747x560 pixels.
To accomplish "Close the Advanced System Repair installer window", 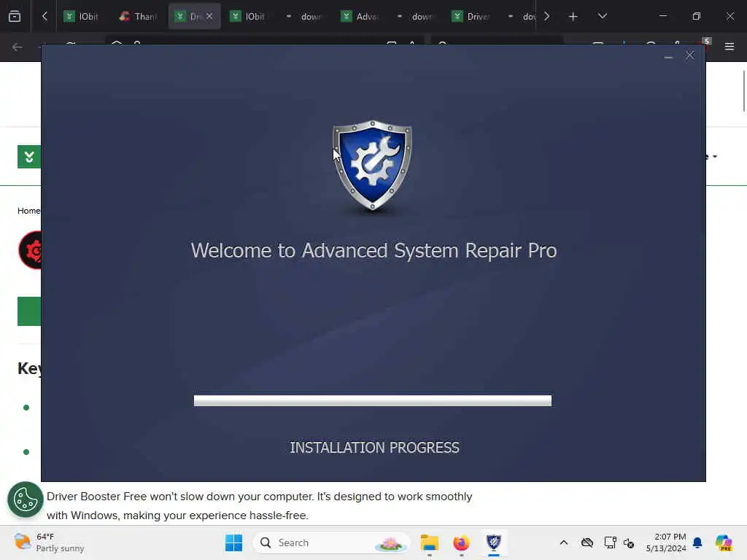I will coord(690,55).
